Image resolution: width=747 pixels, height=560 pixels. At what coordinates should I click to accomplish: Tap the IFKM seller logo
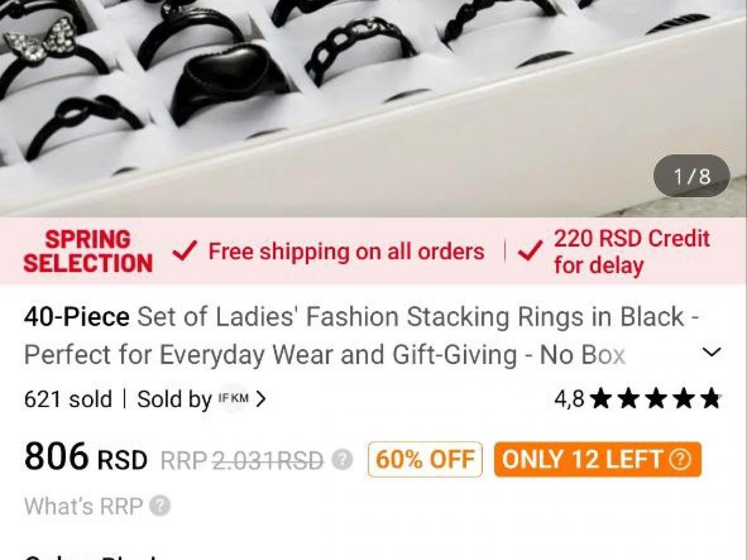click(233, 398)
